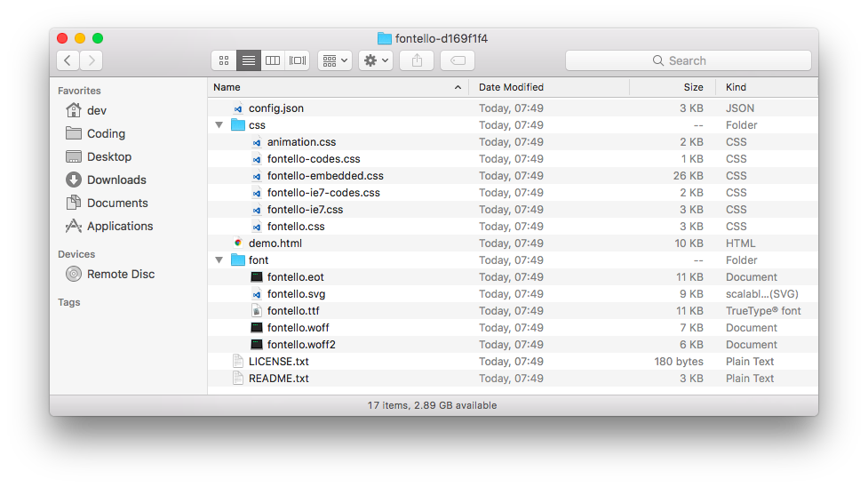Click the '180 bytes' size of LICENSE.txt

(679, 361)
